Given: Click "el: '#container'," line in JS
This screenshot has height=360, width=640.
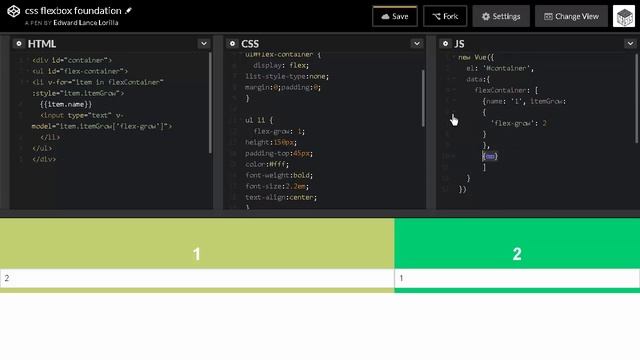Looking at the screenshot, I should coord(500,68).
